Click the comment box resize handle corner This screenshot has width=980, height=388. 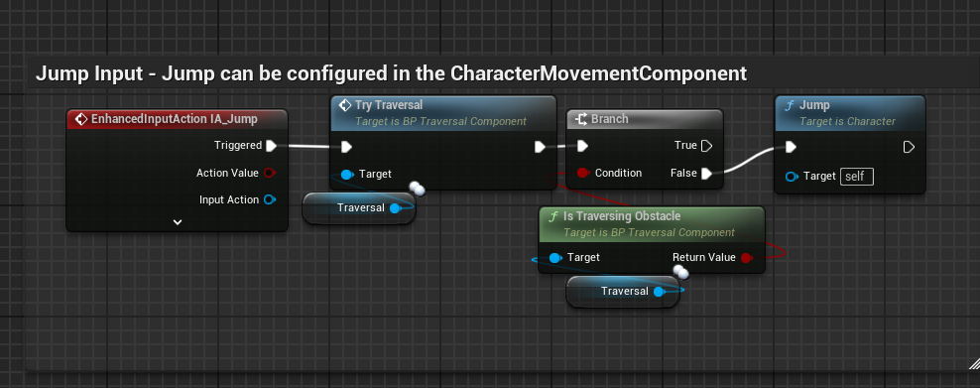tap(973, 363)
